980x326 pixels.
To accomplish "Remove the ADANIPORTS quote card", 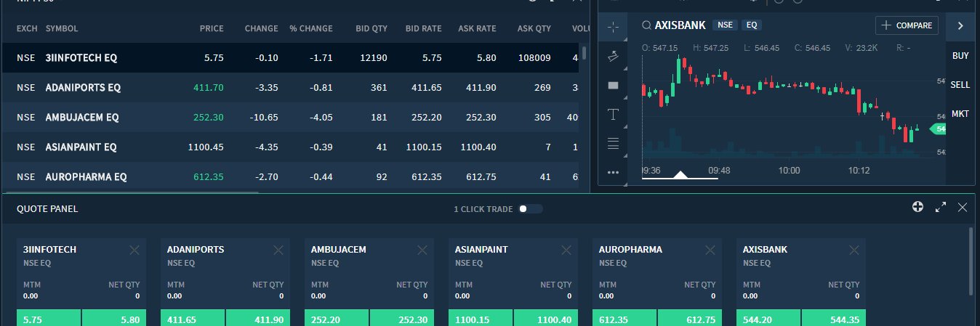I will pos(278,250).
